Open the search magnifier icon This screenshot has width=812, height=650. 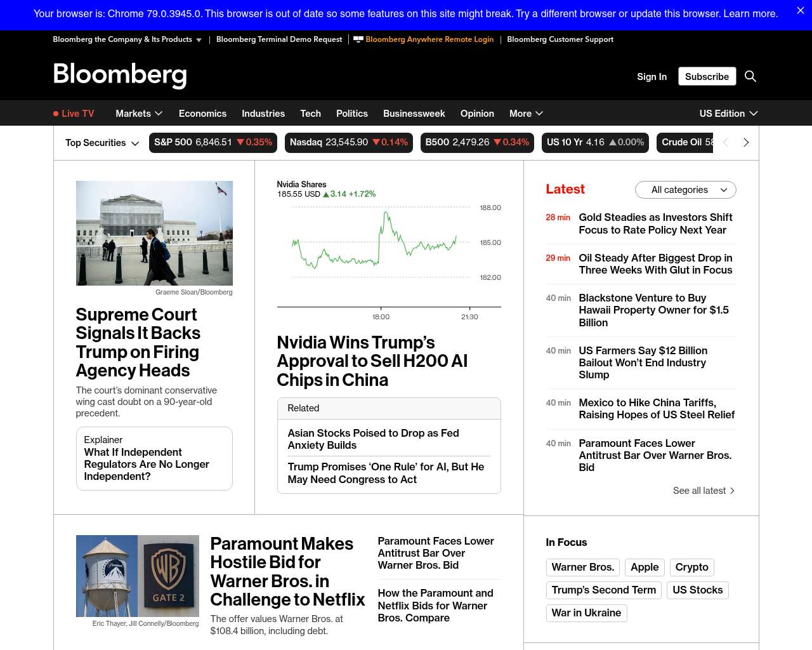point(750,76)
